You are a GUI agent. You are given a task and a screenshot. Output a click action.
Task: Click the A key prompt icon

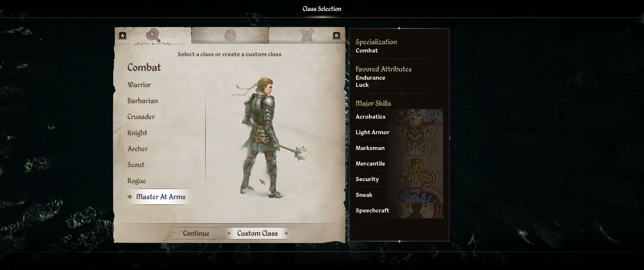pyautogui.click(x=122, y=36)
